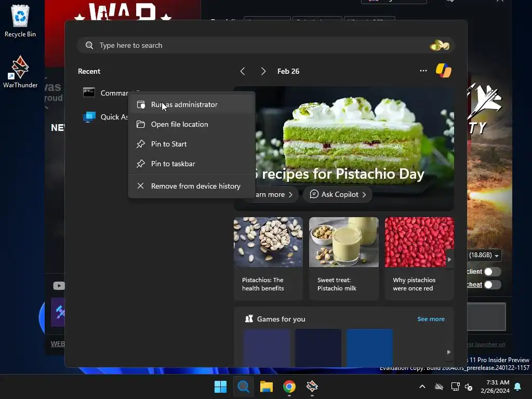
Task: Click the display/network tray icon
Action: pyautogui.click(x=455, y=387)
